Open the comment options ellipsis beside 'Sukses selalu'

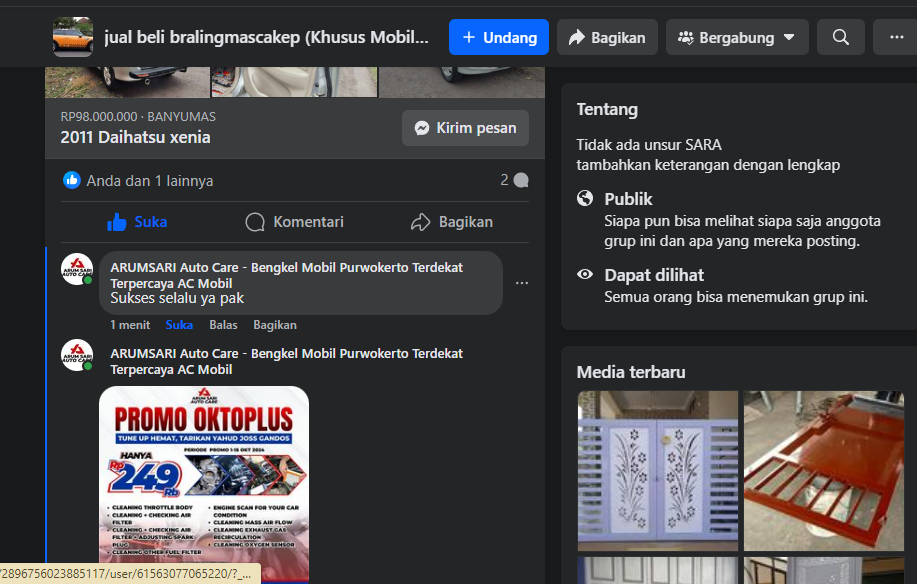tap(522, 283)
